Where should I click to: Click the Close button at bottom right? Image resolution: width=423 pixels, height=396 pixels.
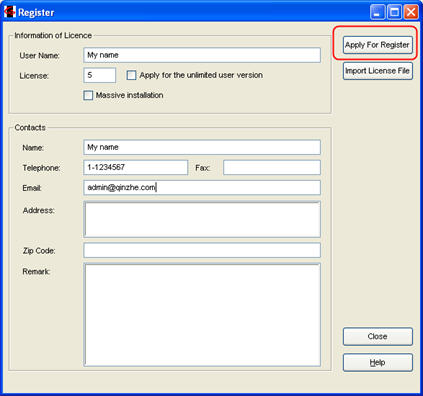click(x=378, y=336)
